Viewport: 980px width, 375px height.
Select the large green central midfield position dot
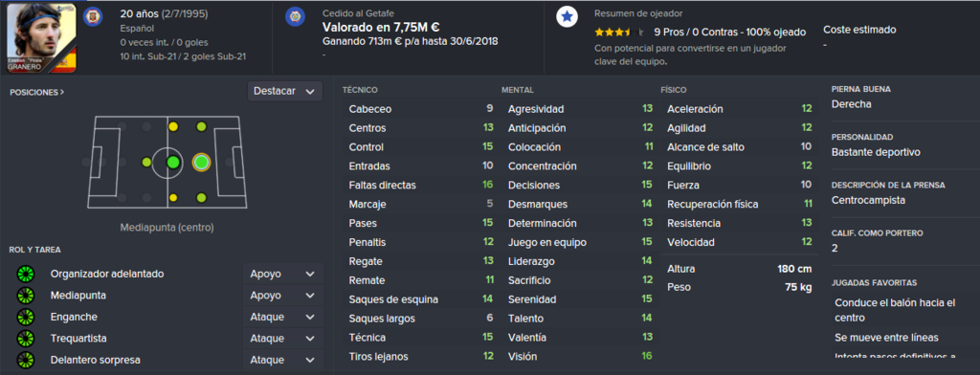tap(173, 163)
